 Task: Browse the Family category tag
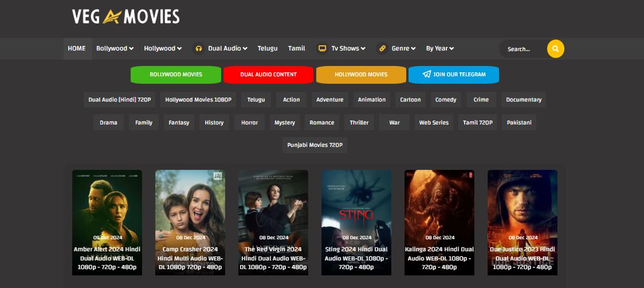click(x=144, y=123)
